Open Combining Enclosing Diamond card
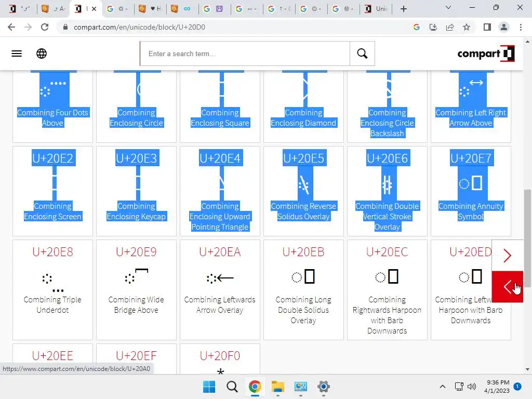Screen dimensions: 532x399 [303, 106]
